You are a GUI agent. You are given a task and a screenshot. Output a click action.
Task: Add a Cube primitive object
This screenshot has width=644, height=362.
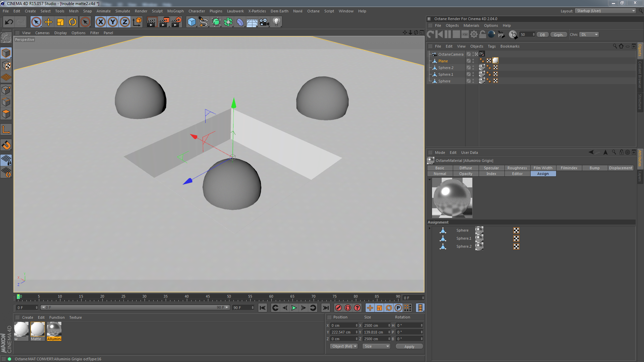click(192, 22)
